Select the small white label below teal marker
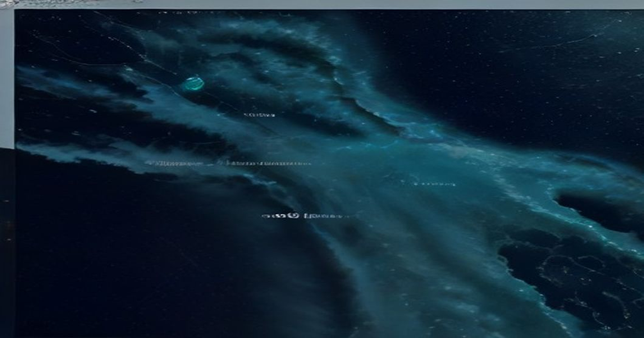 point(260,115)
